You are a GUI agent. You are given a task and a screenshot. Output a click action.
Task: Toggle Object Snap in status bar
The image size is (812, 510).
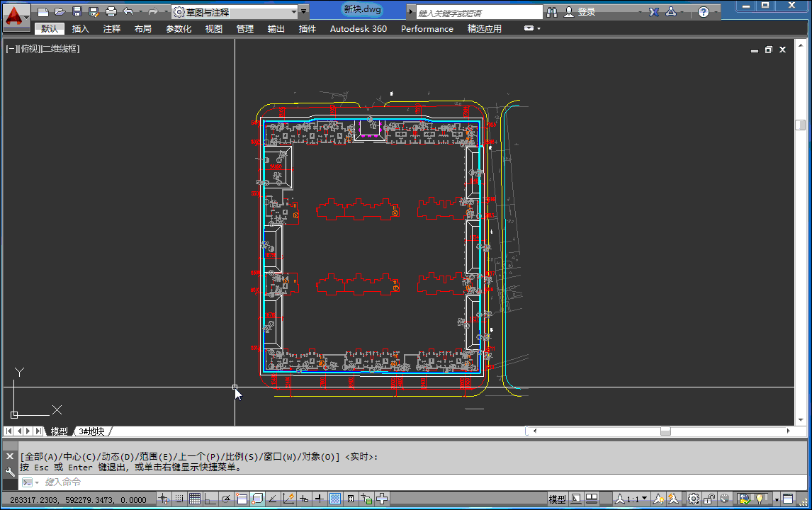[242, 499]
